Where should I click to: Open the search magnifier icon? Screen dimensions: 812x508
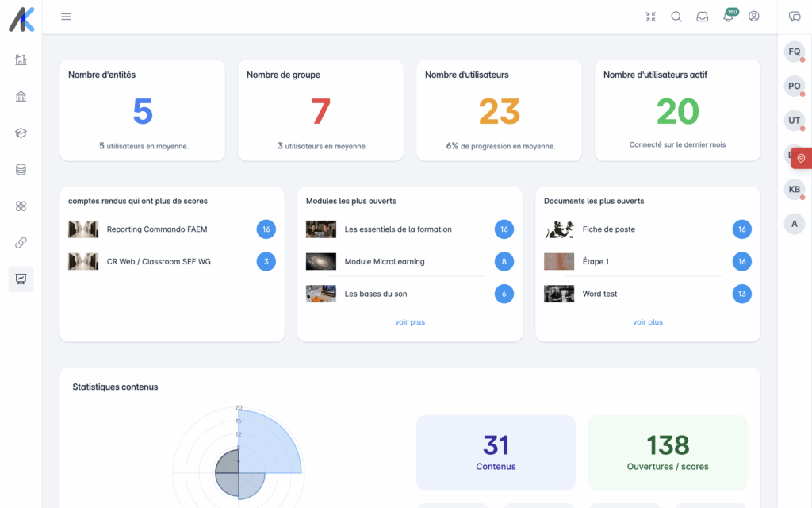click(x=676, y=17)
